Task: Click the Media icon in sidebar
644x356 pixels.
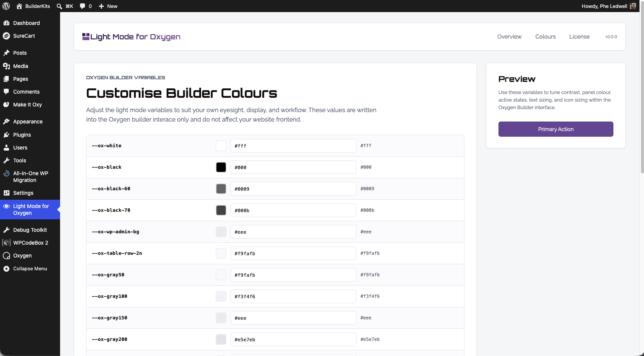Action: (6, 66)
